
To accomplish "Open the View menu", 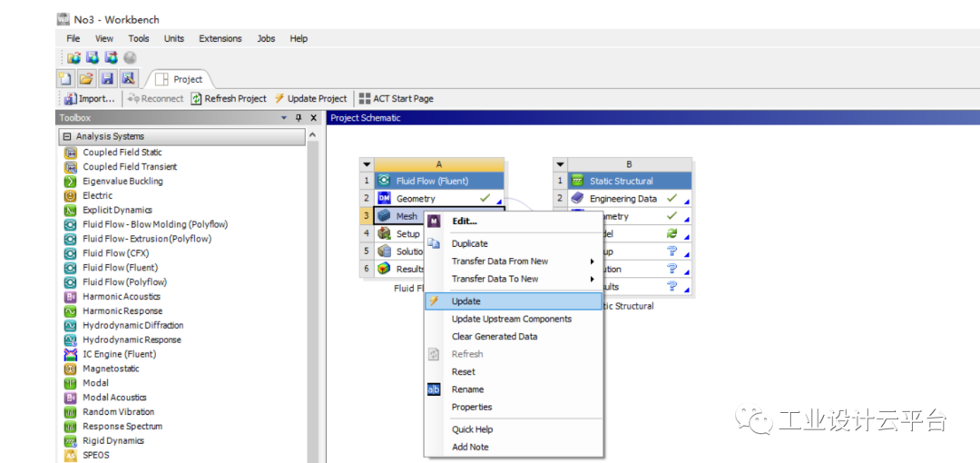I will pyautogui.click(x=104, y=38).
